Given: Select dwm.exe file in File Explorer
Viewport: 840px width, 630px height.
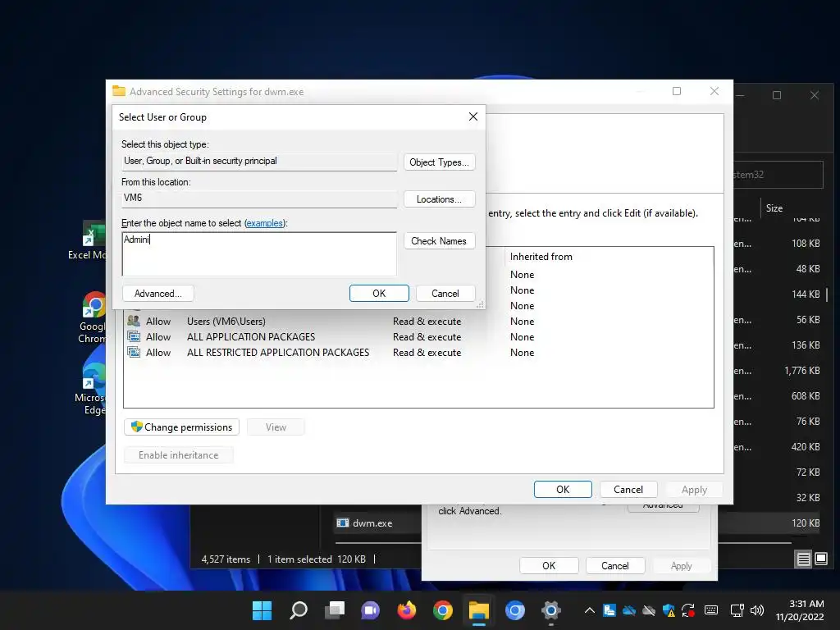Looking at the screenshot, I should coord(372,523).
